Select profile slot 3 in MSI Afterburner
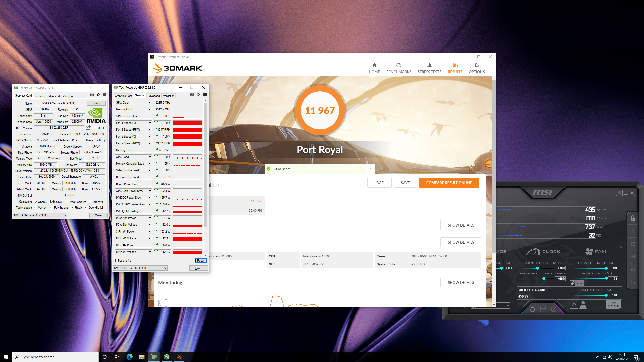Image resolution: width=644 pixels, height=362 pixels. point(633,257)
